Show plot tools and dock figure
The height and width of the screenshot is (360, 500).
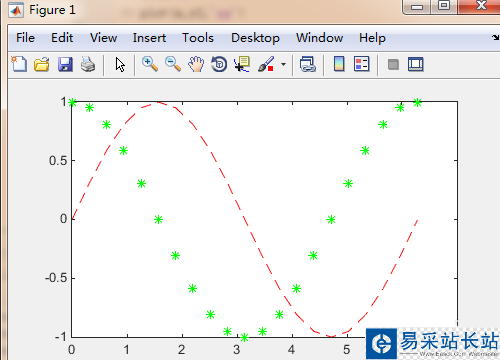416,64
